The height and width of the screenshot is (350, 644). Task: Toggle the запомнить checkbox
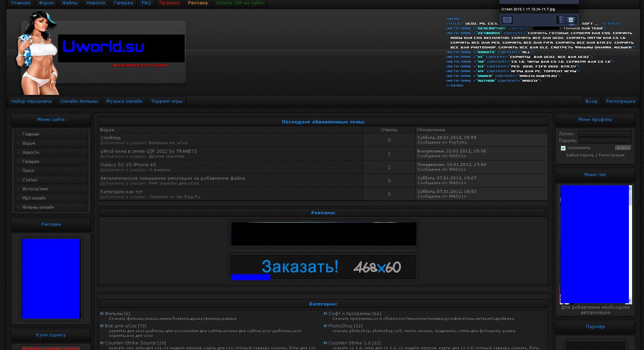(x=563, y=148)
